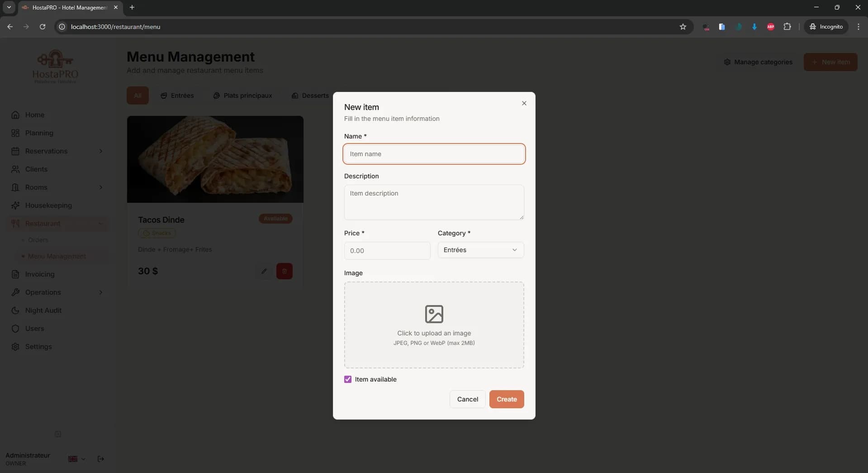Open Night Audit in the sidebar
Viewport: 868px width, 473px height.
[x=43, y=311]
